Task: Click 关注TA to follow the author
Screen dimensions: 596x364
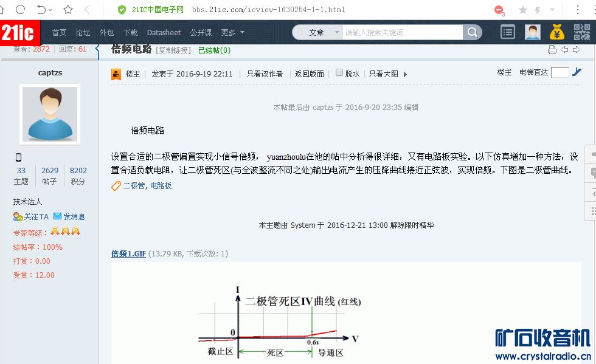Action: coord(31,216)
